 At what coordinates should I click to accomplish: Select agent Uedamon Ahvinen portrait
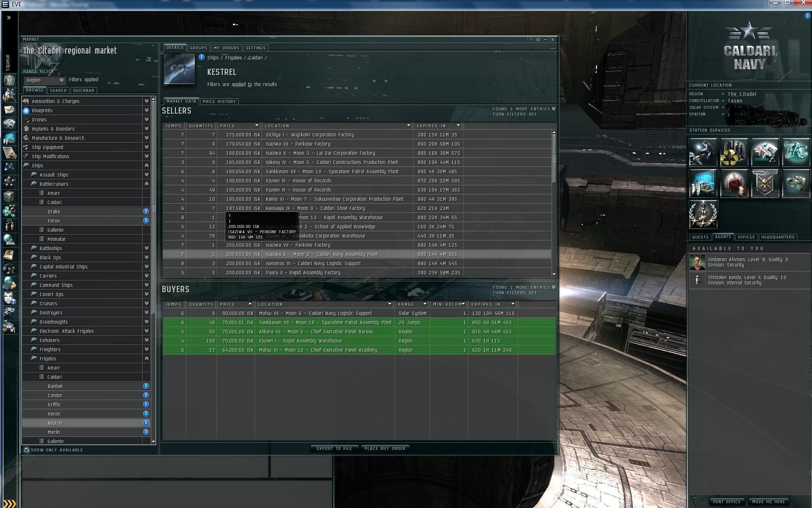pos(697,262)
